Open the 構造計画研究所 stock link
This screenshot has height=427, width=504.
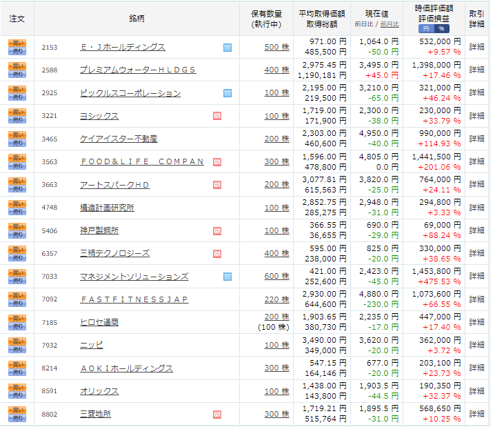[107, 208]
